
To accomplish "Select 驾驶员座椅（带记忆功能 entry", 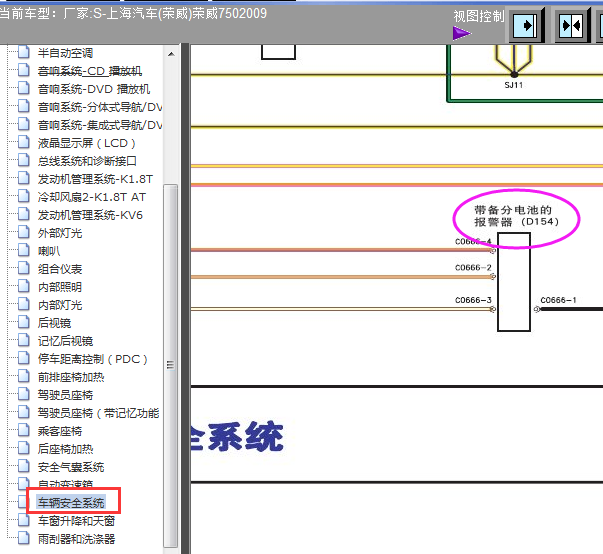I will click(x=98, y=413).
